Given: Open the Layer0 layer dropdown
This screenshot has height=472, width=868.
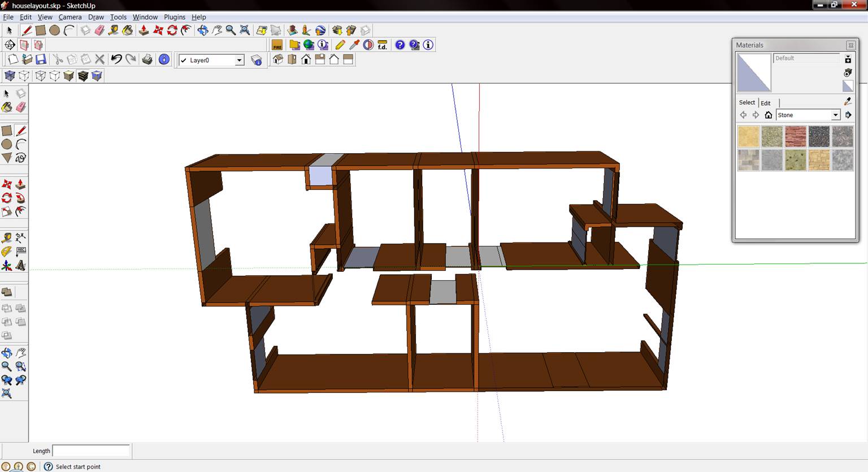Looking at the screenshot, I should click(x=239, y=60).
